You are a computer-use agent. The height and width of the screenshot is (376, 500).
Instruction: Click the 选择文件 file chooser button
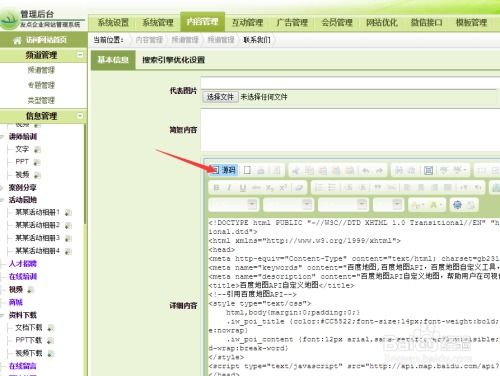(220, 97)
